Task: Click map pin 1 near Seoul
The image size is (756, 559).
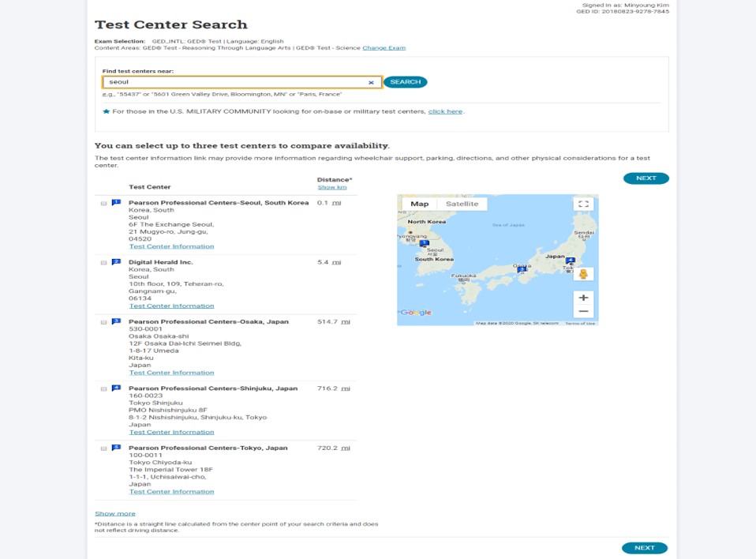Action: [425, 243]
